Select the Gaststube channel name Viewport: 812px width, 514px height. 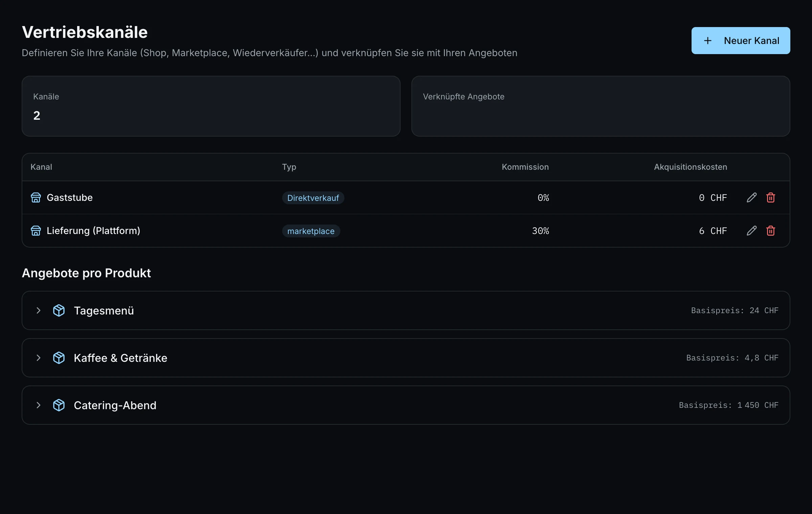tap(70, 197)
